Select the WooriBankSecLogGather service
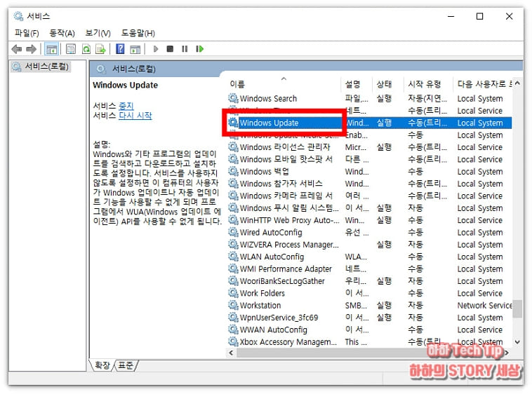532x394 pixels. pyautogui.click(x=370, y=282)
